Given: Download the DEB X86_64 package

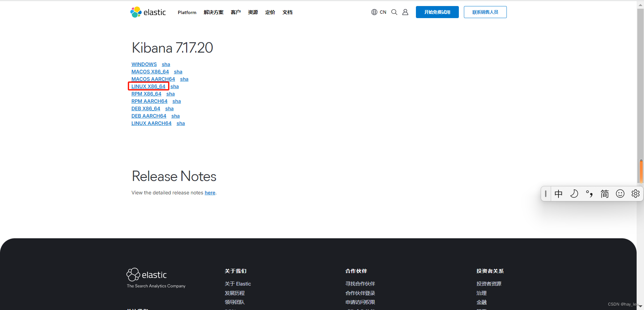Looking at the screenshot, I should point(146,109).
